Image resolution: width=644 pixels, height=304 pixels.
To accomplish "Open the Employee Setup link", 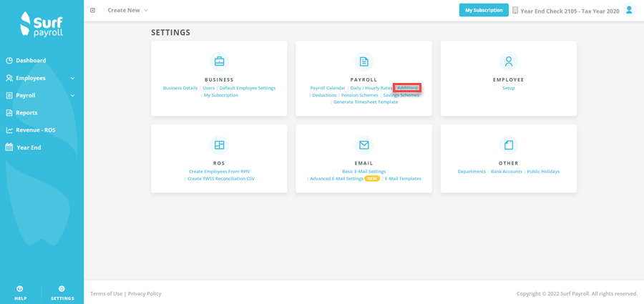I will point(509,88).
